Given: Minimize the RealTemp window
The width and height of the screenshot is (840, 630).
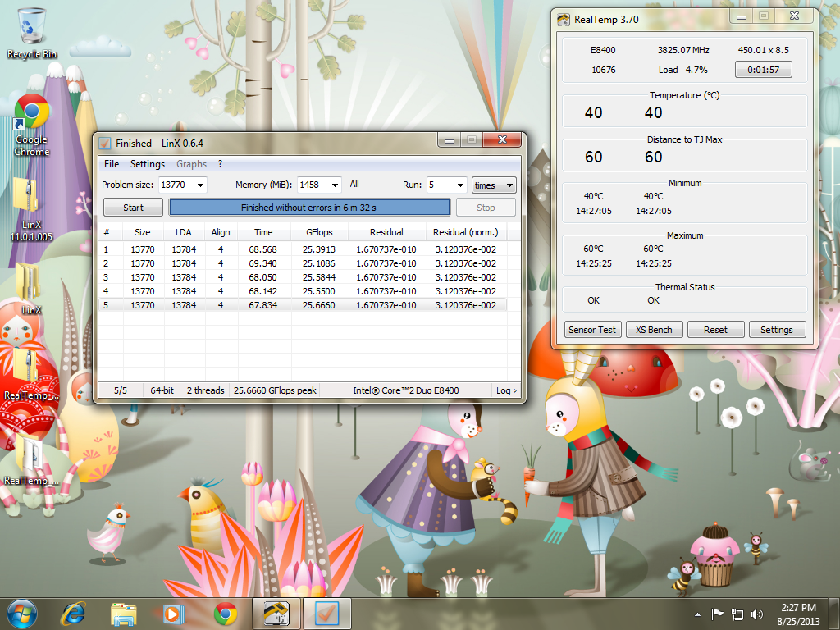Looking at the screenshot, I should click(x=741, y=16).
